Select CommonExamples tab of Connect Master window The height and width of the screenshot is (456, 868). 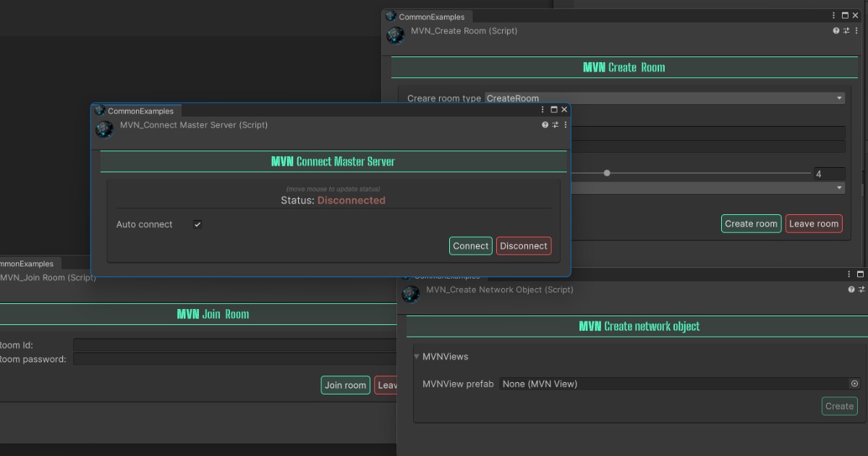140,111
